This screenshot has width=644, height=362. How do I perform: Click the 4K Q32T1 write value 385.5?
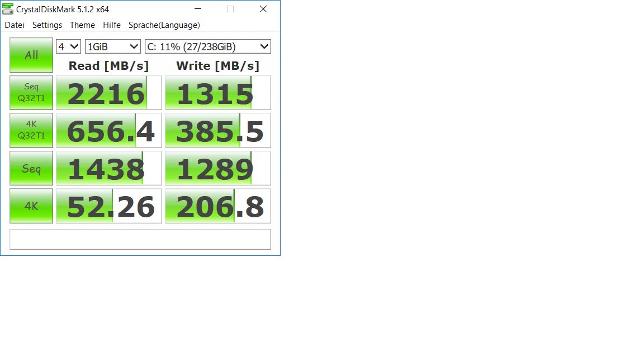click(217, 131)
